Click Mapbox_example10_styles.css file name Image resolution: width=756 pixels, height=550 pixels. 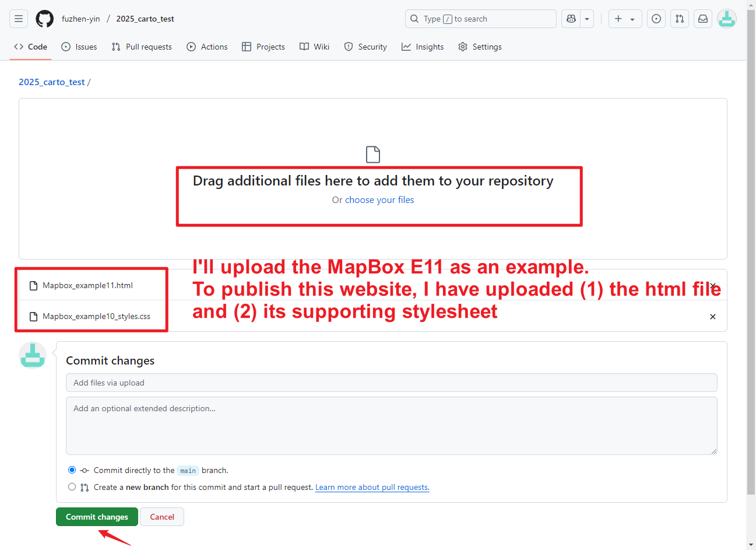(96, 316)
